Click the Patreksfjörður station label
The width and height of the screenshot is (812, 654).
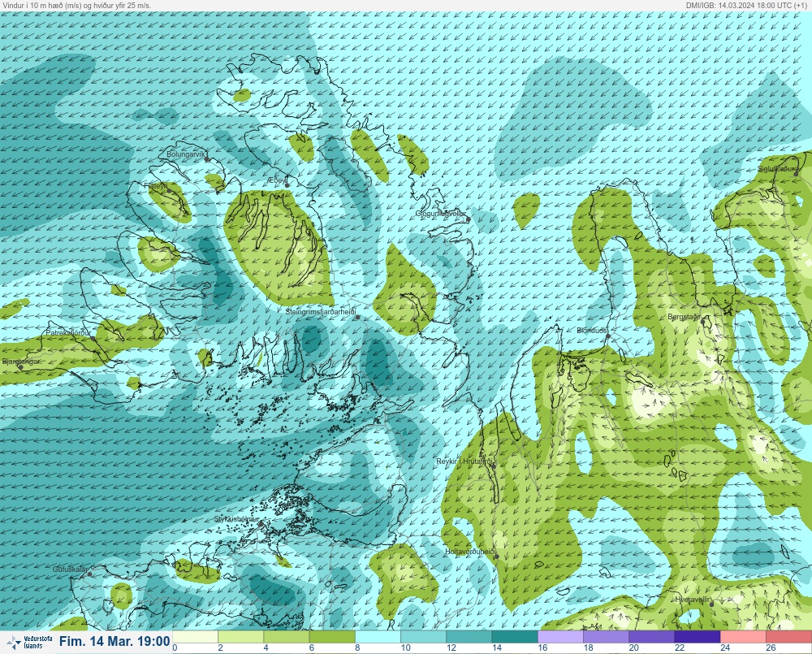[x=69, y=333]
